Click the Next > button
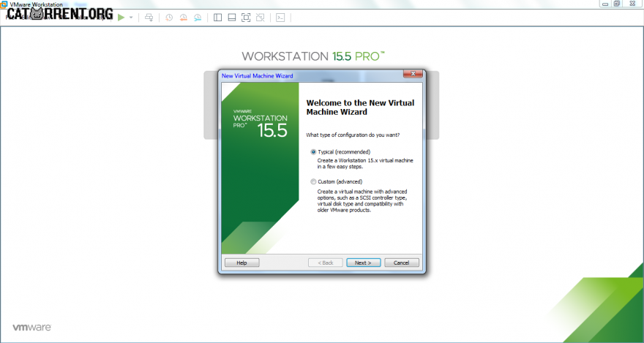 pos(364,263)
